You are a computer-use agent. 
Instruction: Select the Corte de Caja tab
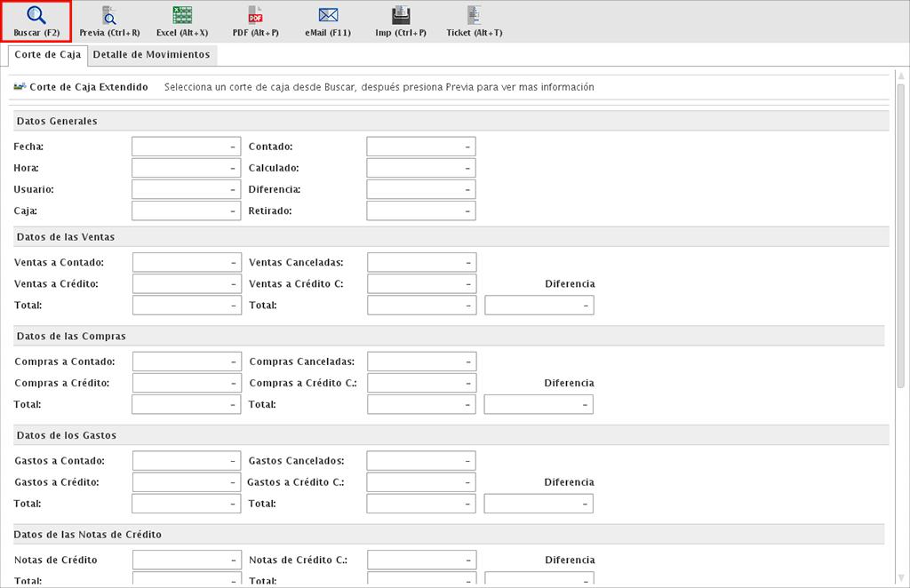[x=48, y=55]
